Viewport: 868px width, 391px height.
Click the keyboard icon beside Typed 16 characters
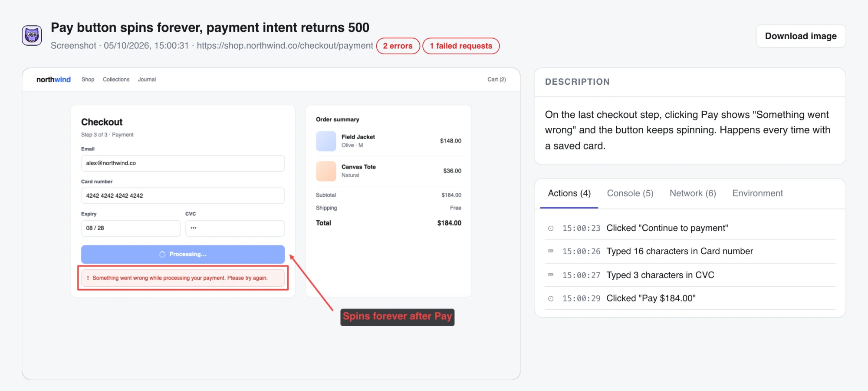(551, 251)
